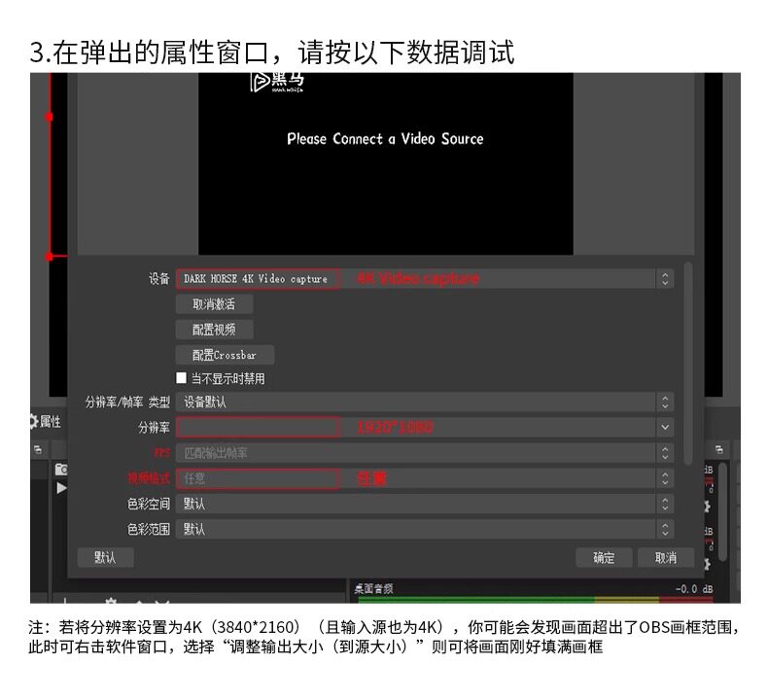
Task: Click the 取消激活 button
Action: pyautogui.click(x=214, y=304)
